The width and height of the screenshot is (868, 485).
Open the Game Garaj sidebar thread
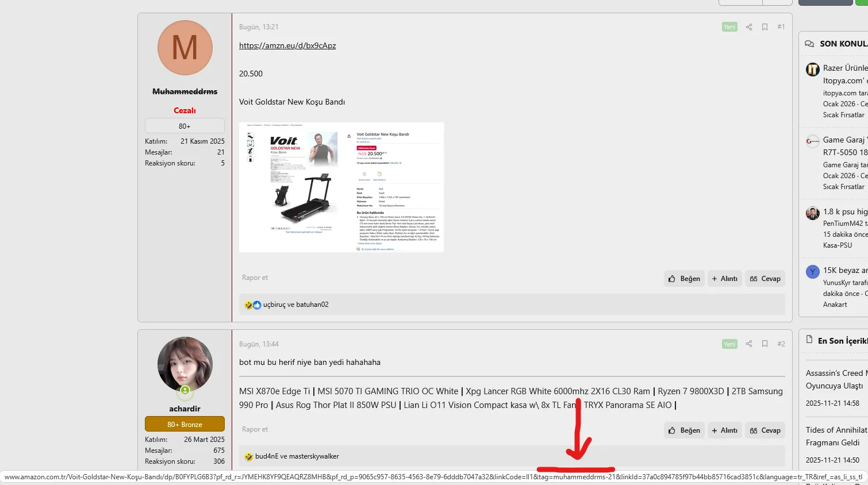(x=846, y=146)
